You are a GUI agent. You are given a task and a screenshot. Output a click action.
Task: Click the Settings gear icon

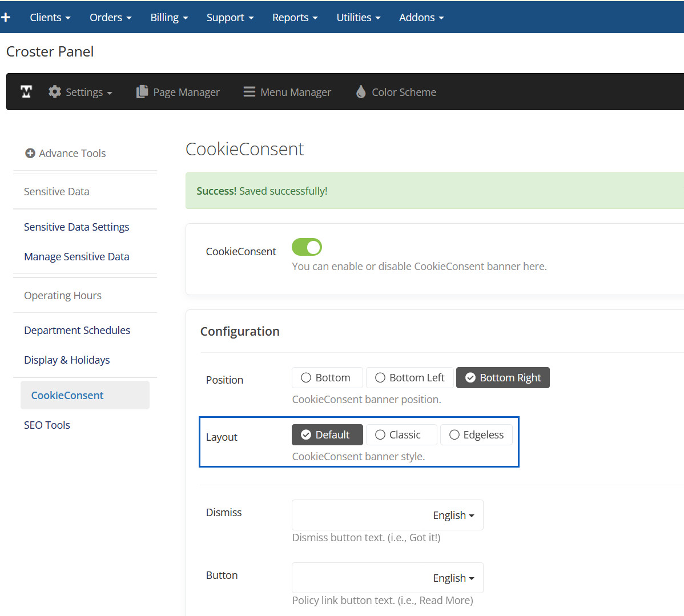pos(55,92)
